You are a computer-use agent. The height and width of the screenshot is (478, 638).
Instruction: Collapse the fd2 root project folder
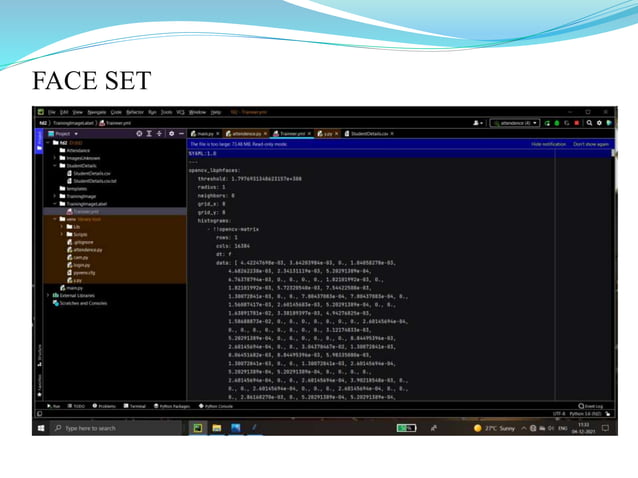click(48, 143)
